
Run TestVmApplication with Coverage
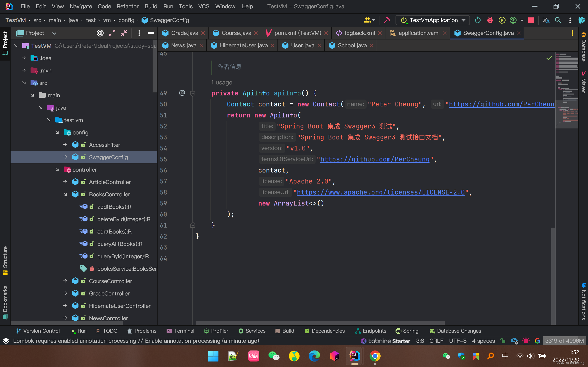(x=502, y=20)
